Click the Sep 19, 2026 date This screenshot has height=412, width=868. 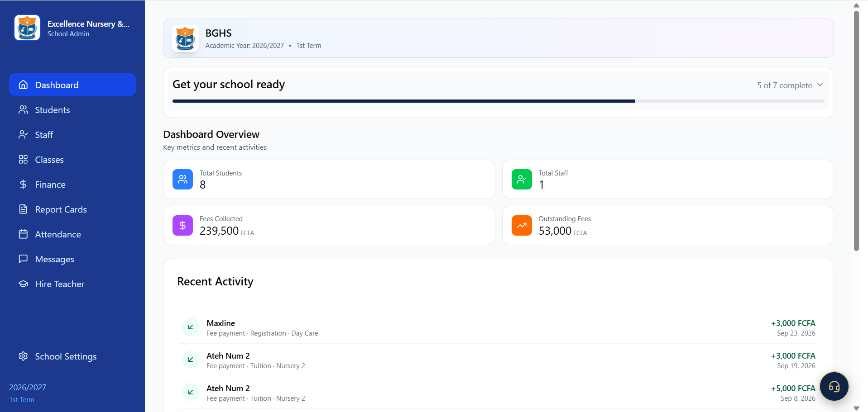click(x=796, y=365)
